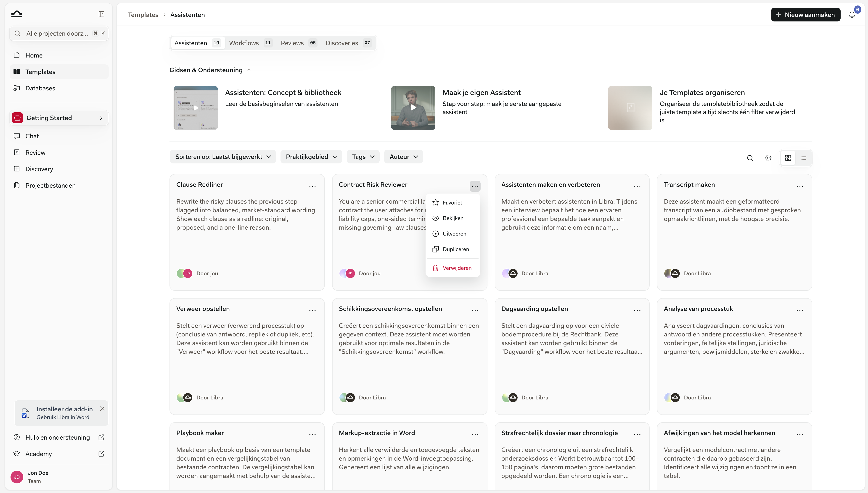Play the Maak je eigen Assistent video
The image size is (868, 493).
pyautogui.click(x=413, y=108)
